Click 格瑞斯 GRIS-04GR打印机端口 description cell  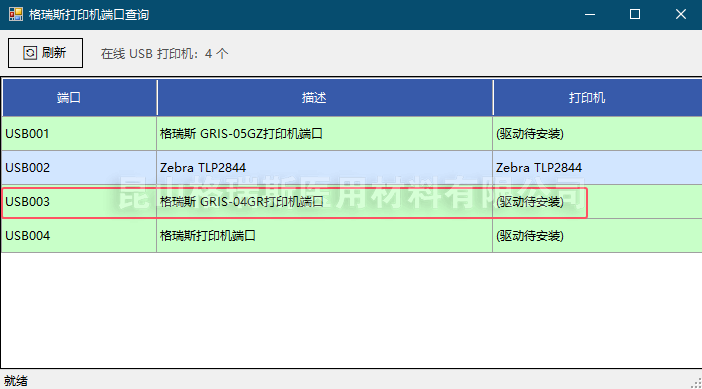325,201
